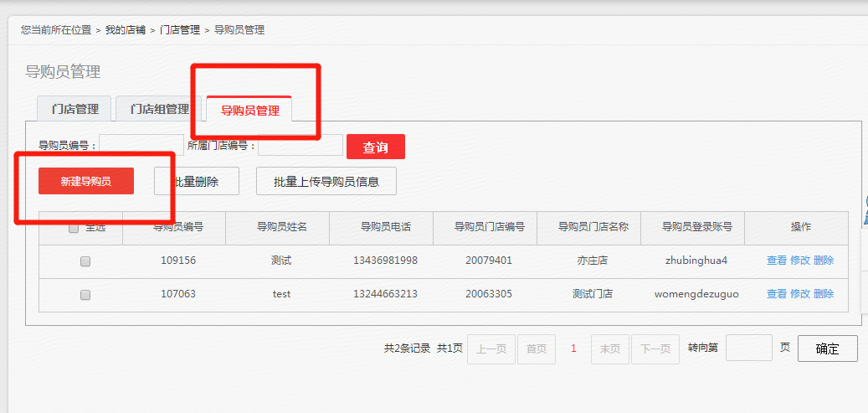Switch to the 门店管理 tab

point(74,109)
